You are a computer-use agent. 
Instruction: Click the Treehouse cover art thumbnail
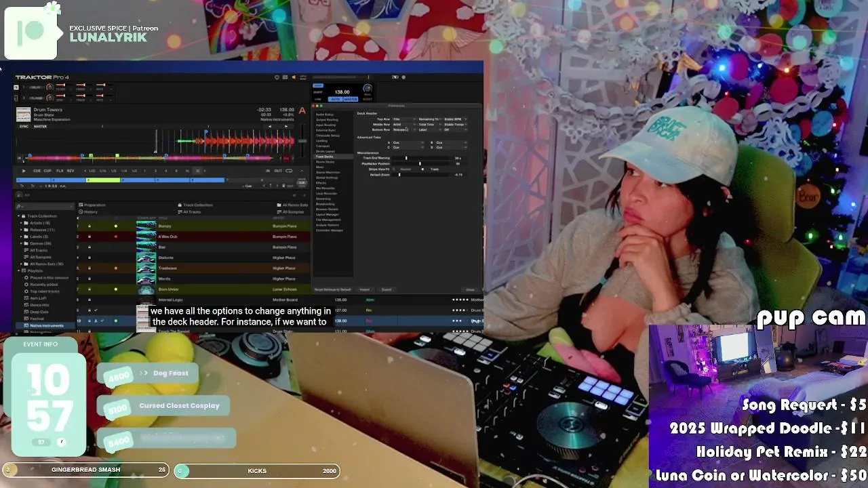146,268
